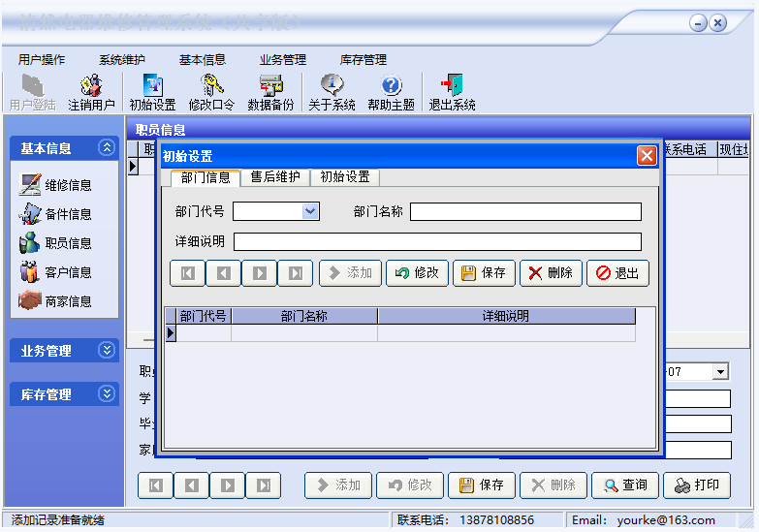
Task: Click the 打印 print button
Action: point(697,485)
